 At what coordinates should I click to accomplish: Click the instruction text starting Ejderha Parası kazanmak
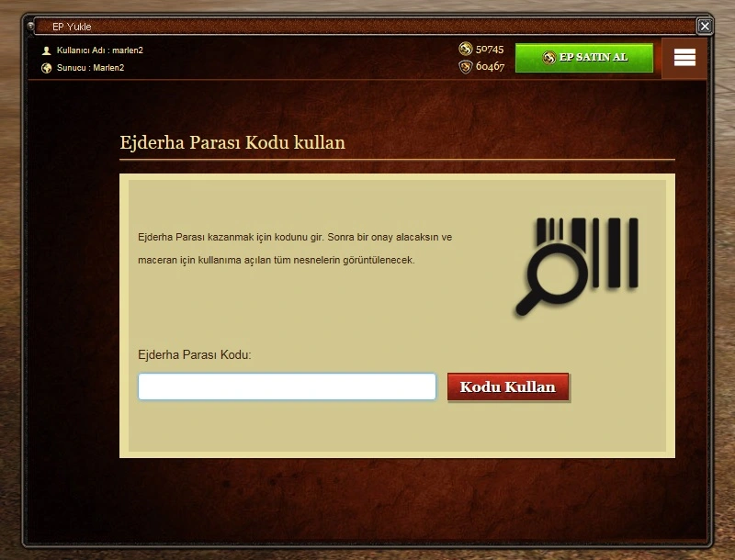point(295,248)
